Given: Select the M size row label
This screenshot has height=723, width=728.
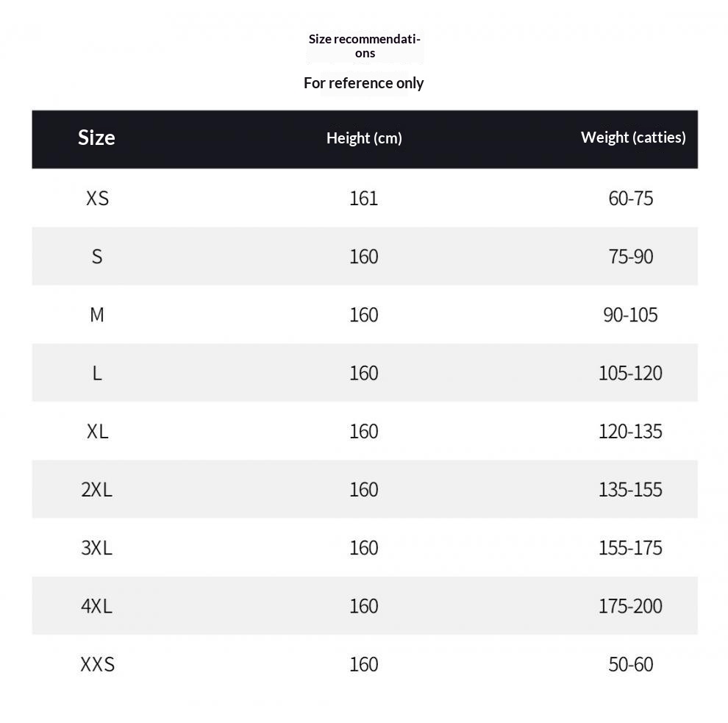Looking at the screenshot, I should 97,315.
